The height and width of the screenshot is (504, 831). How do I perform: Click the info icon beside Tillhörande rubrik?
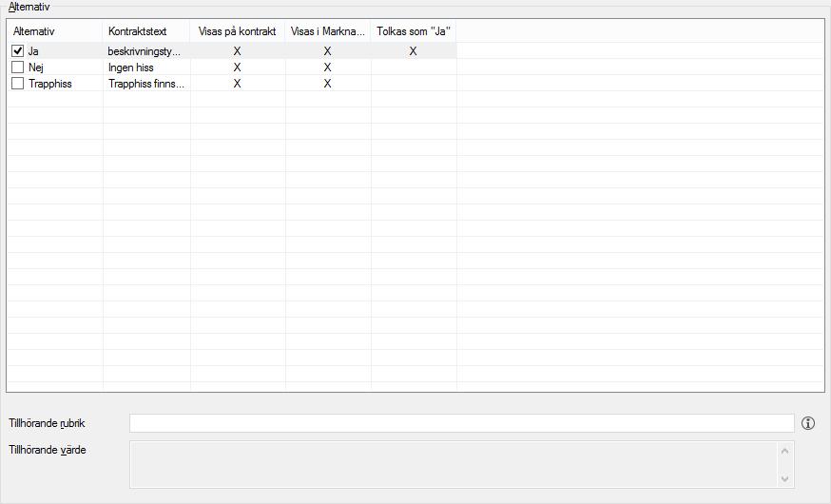coord(807,423)
